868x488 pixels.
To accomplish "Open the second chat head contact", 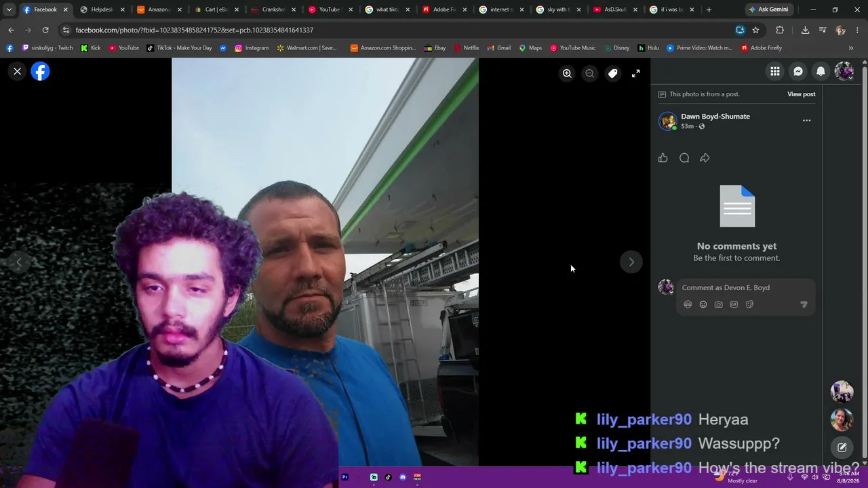I will [x=842, y=420].
